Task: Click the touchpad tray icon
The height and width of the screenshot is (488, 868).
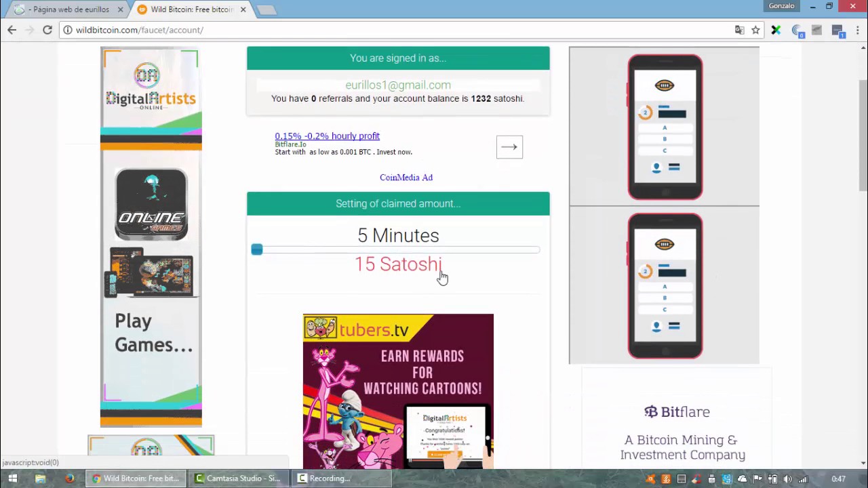Action: (x=682, y=479)
